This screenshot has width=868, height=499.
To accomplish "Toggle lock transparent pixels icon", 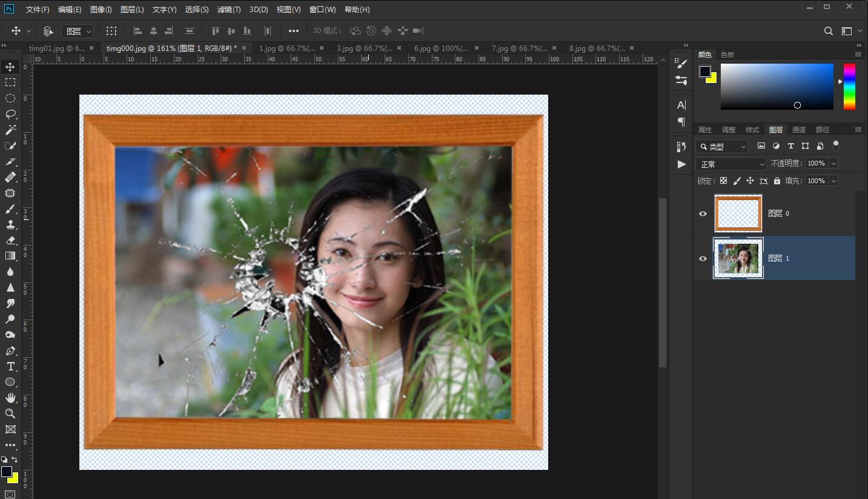I will [x=723, y=181].
